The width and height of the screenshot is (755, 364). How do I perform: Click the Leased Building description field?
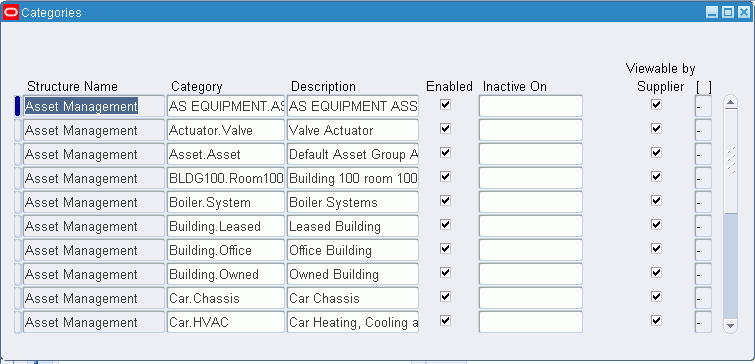[x=353, y=226]
